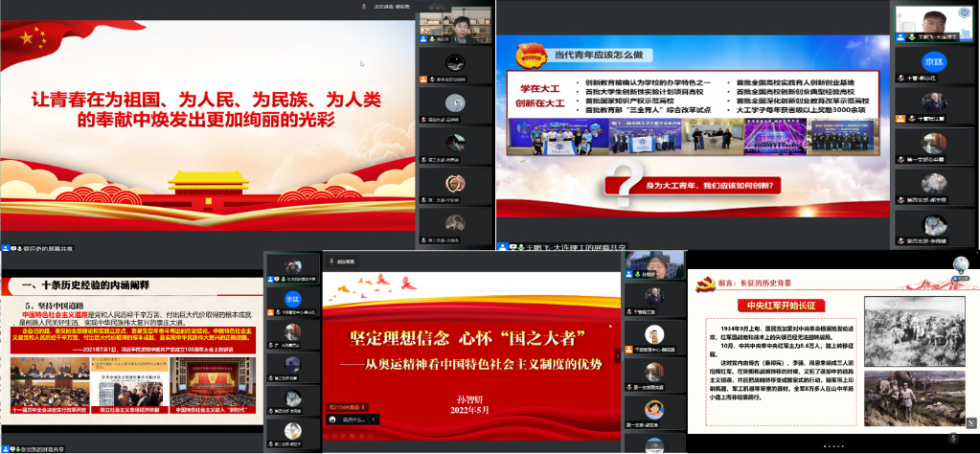Click the 王鹏飞-大连理工的屏幕共享 label text
Image resolution: width=980 pixels, height=454 pixels.
click(x=577, y=247)
